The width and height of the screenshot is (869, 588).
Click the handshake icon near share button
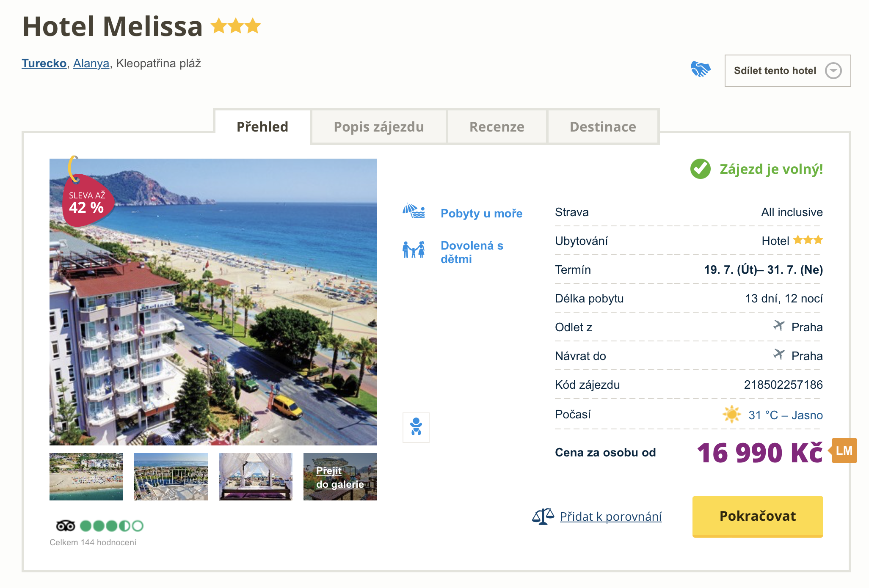pyautogui.click(x=701, y=69)
